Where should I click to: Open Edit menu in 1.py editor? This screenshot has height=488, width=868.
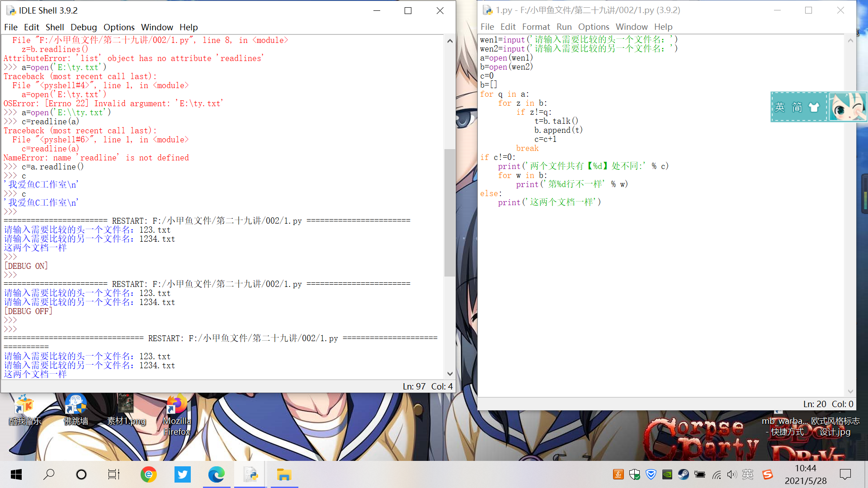point(508,27)
